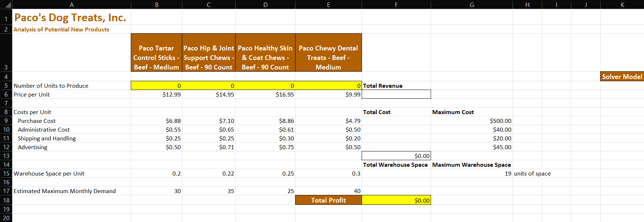The width and height of the screenshot is (644, 222).
Task: Click the Maximum Cost label
Action: (453, 112)
